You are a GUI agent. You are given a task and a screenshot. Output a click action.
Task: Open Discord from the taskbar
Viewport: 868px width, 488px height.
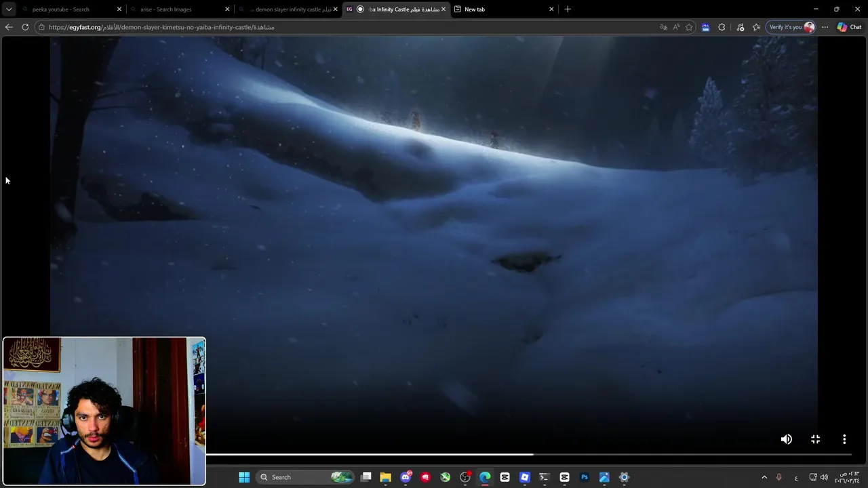click(x=406, y=477)
